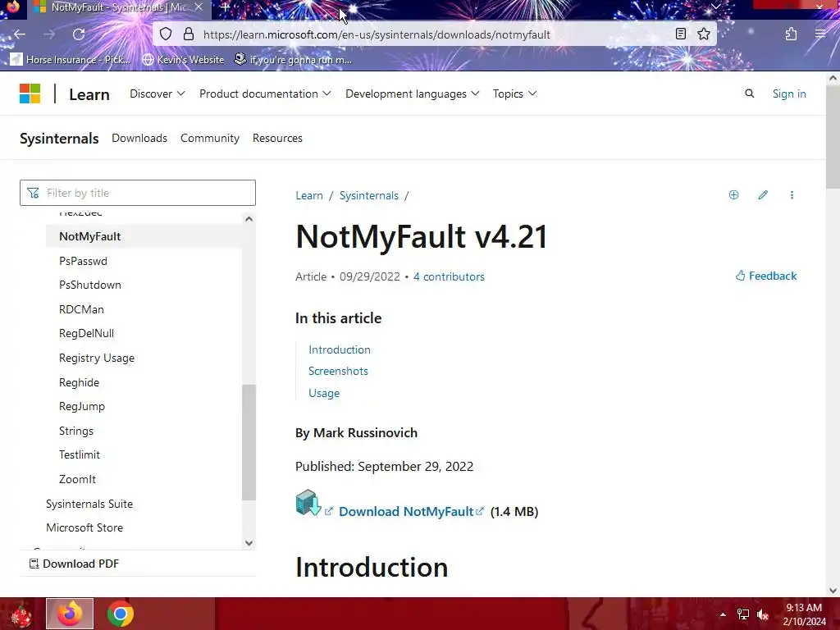Show hidden tray icons arrow

(723, 614)
